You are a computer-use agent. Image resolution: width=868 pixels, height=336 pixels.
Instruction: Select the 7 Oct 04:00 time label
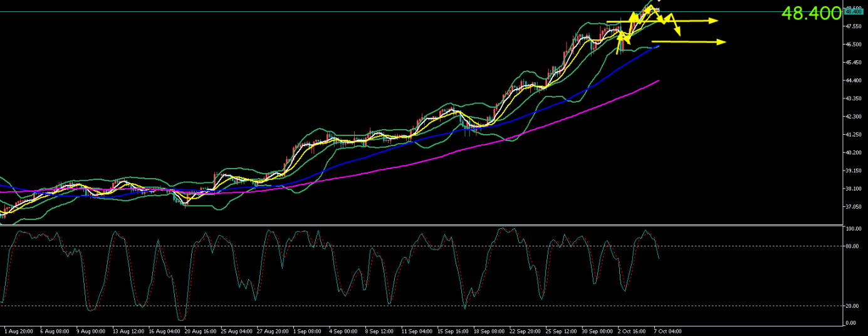[667, 330]
